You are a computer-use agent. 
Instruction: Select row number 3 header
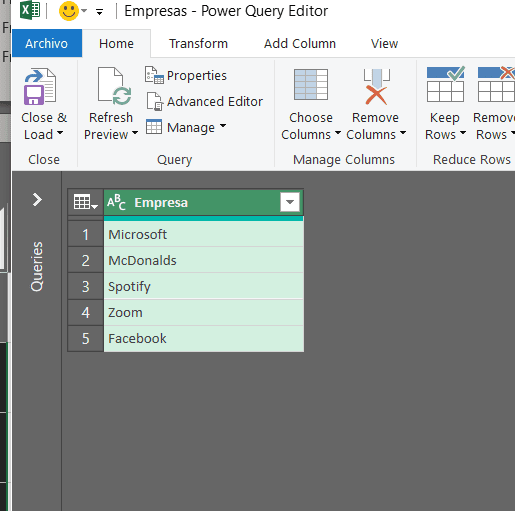[86, 286]
